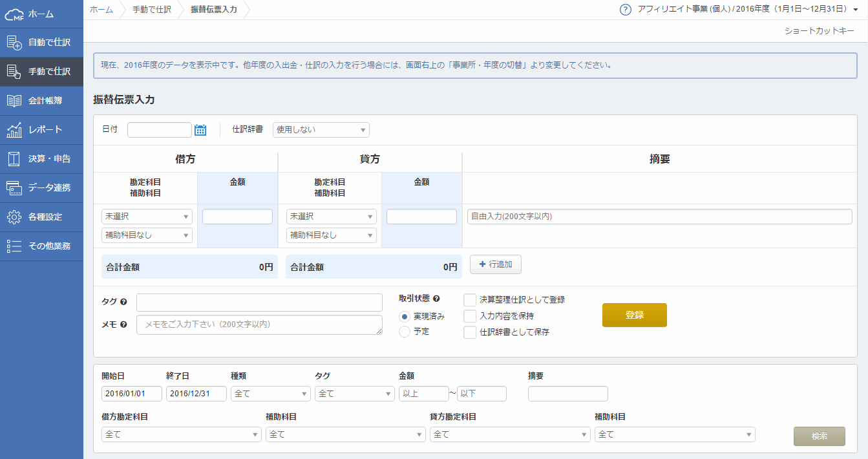Open the 事業所・年度 switcher dropdown at top right
The width and height of the screenshot is (868, 459).
click(747, 10)
